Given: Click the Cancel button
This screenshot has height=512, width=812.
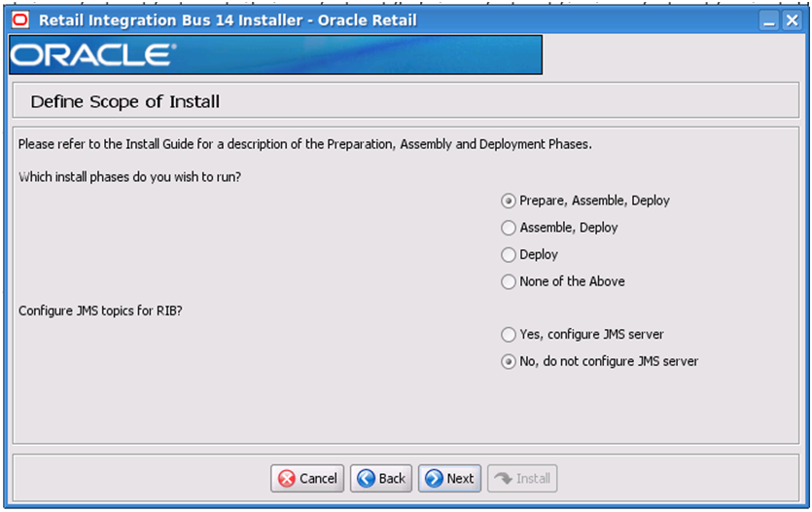Looking at the screenshot, I should [307, 478].
